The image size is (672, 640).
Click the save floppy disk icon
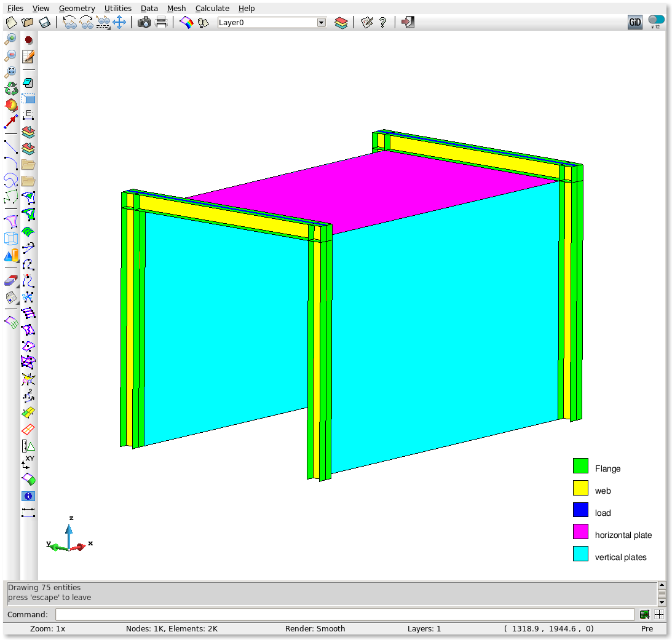click(x=44, y=23)
